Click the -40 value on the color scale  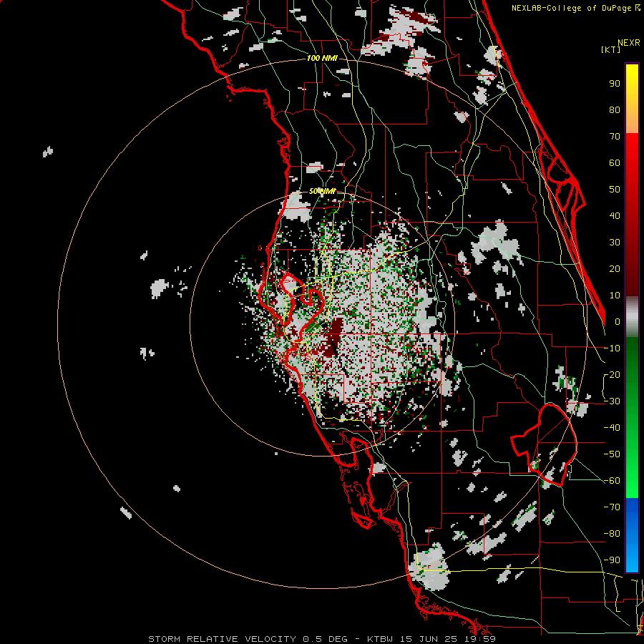tap(612, 428)
